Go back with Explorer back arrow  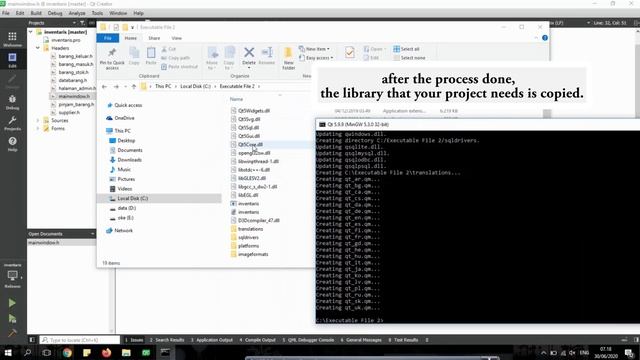pos(104,87)
